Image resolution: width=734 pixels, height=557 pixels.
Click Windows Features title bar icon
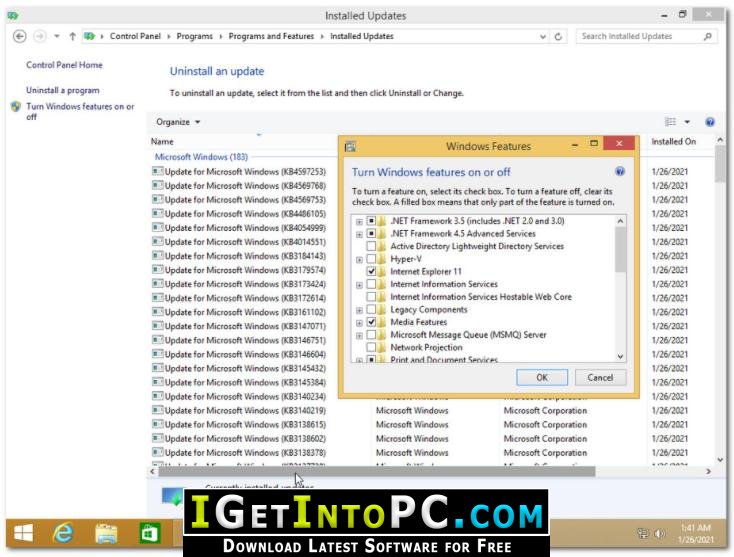coord(350,147)
